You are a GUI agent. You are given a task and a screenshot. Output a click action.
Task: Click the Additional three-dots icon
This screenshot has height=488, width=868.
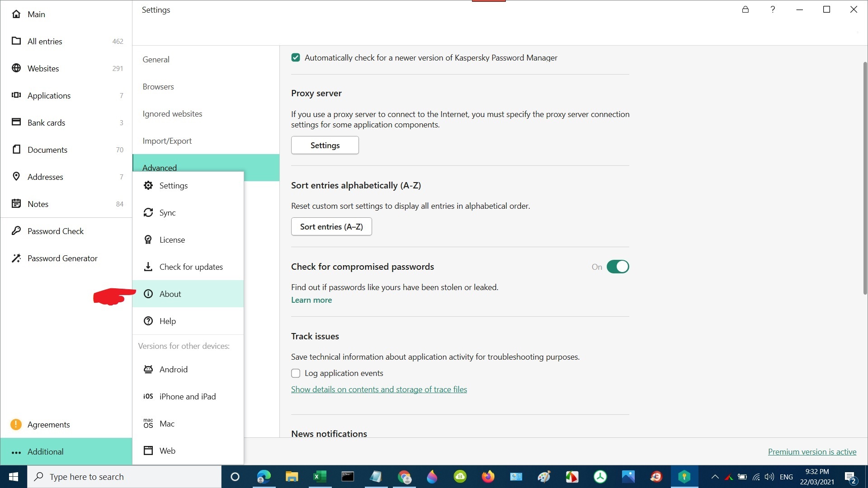click(x=16, y=452)
